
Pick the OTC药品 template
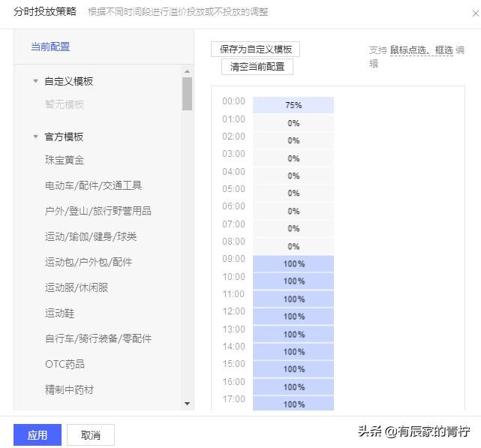click(x=65, y=364)
